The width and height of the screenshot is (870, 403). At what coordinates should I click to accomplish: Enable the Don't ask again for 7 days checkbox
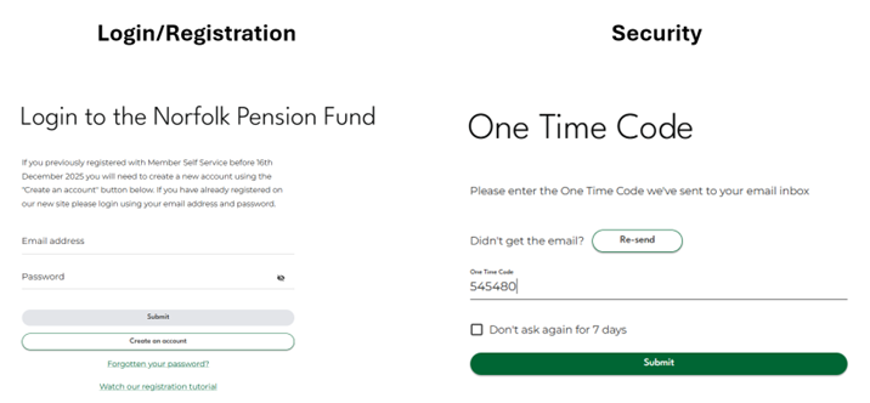click(x=476, y=330)
